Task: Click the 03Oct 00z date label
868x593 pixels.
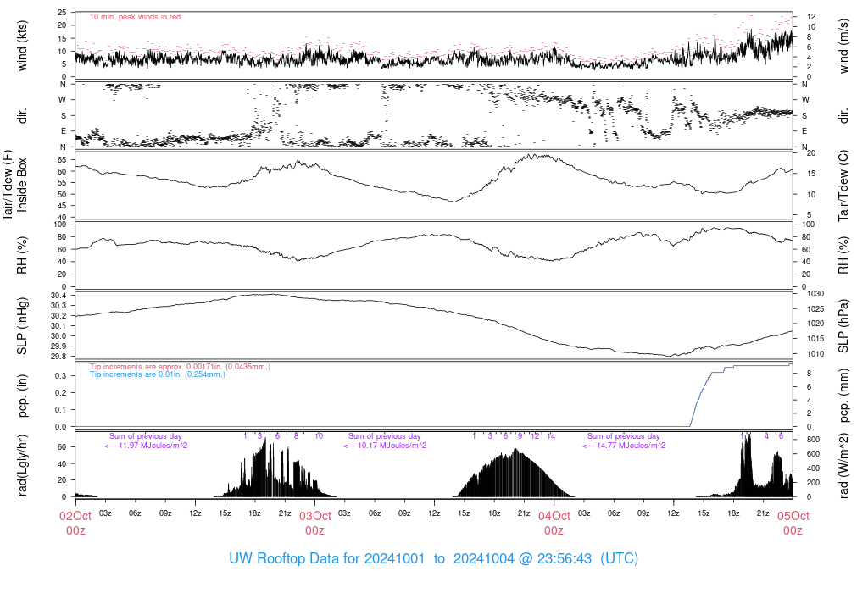Action: [x=315, y=523]
